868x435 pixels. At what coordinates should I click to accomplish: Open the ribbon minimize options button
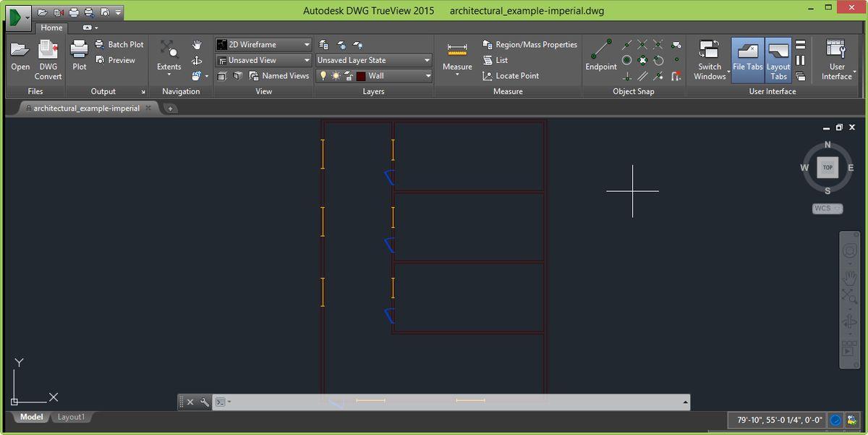88,28
